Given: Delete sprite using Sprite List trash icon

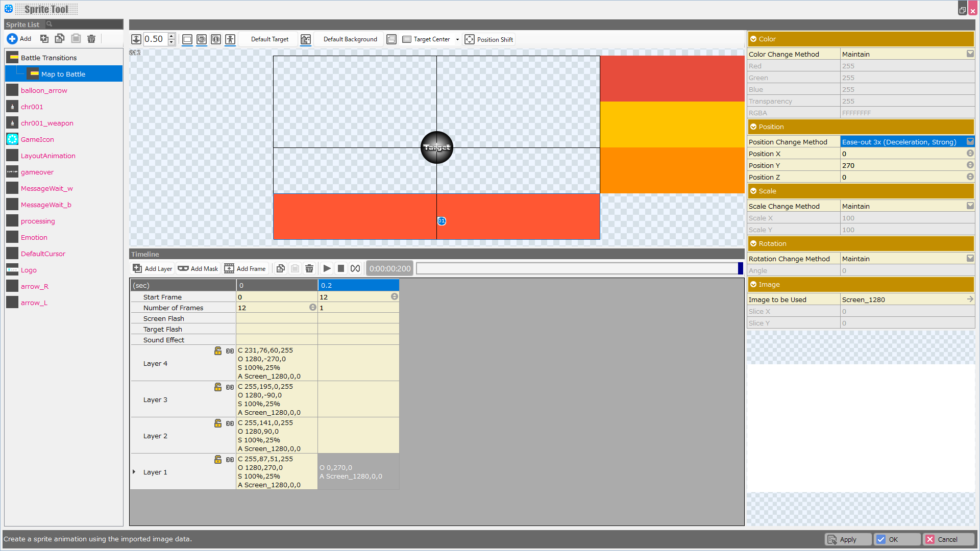Looking at the screenshot, I should [91, 39].
